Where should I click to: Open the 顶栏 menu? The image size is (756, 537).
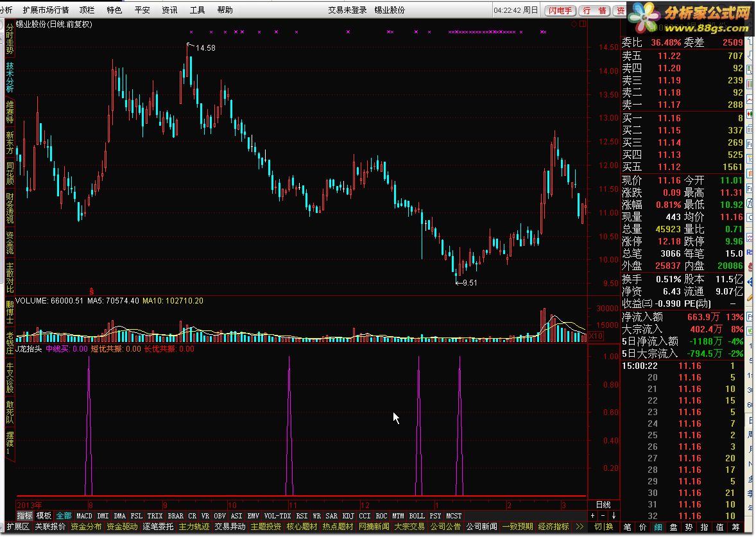click(x=87, y=10)
